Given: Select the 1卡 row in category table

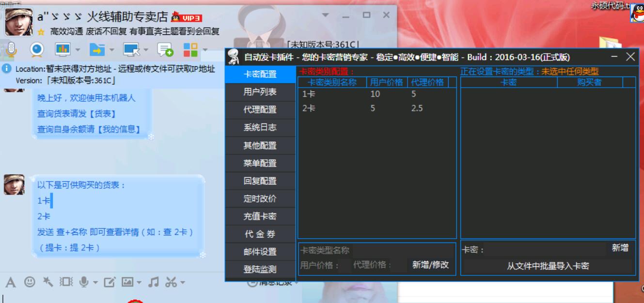Looking at the screenshot, I should 377,94.
